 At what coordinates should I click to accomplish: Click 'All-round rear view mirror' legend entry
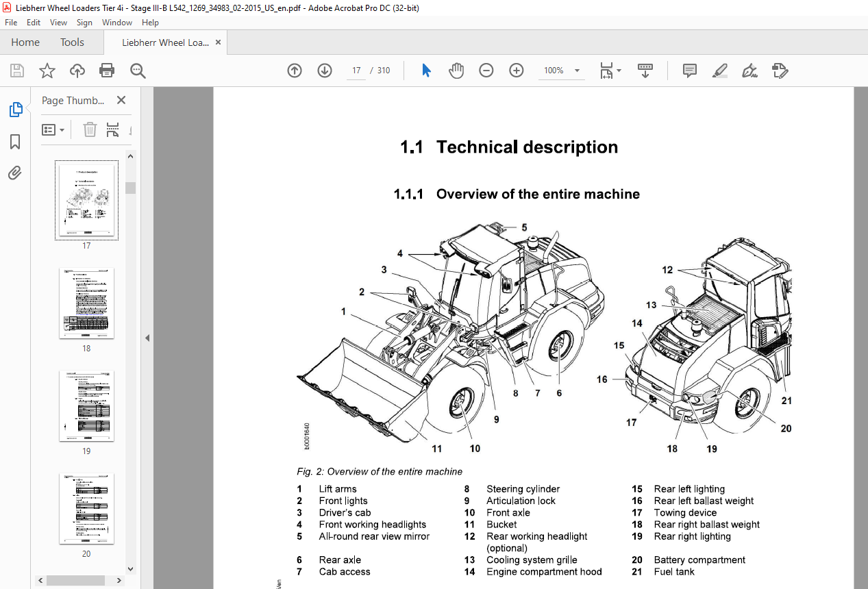tap(374, 536)
